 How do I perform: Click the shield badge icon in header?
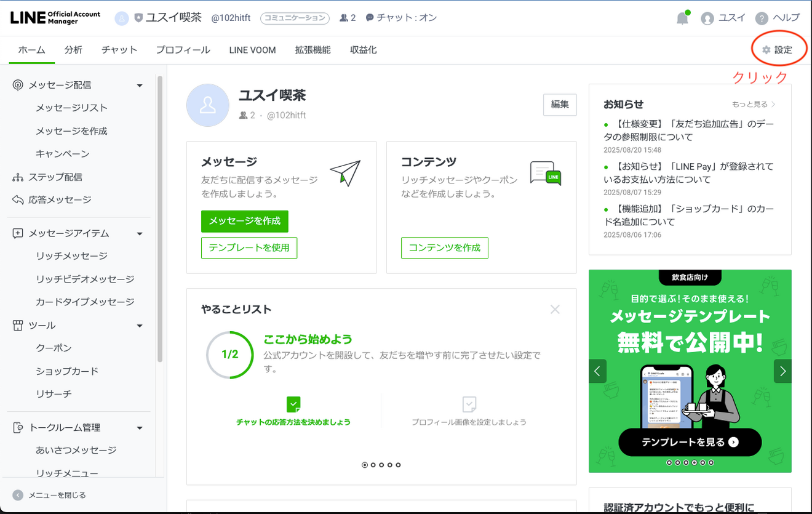pyautogui.click(x=138, y=18)
